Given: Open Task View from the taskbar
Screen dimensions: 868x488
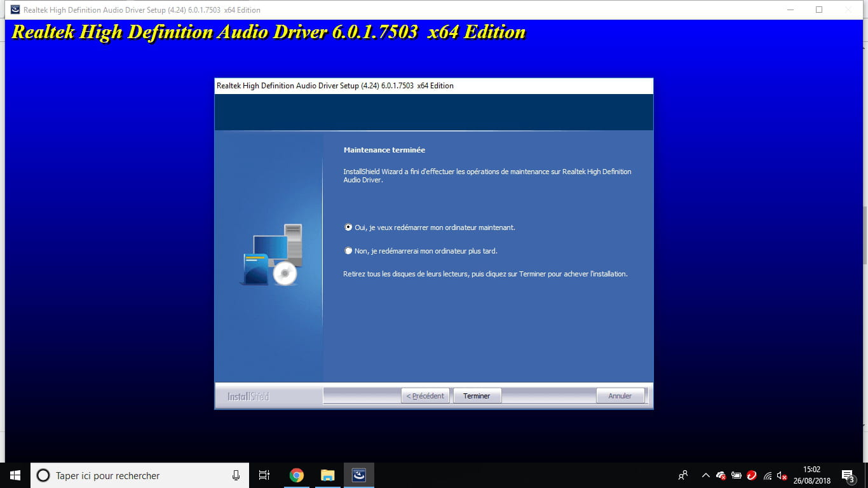Looking at the screenshot, I should (x=264, y=475).
